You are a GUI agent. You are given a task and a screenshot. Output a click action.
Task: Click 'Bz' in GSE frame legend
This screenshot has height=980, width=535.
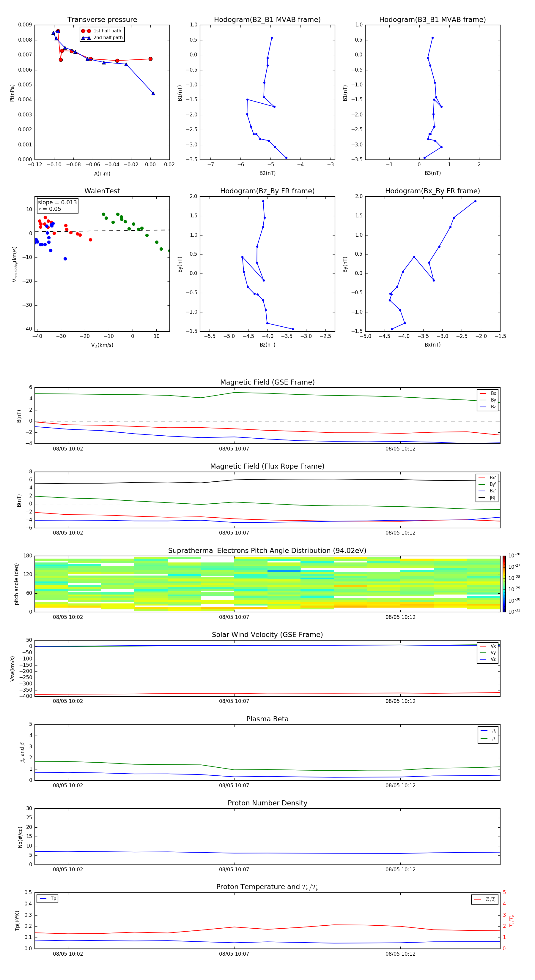tap(488, 407)
